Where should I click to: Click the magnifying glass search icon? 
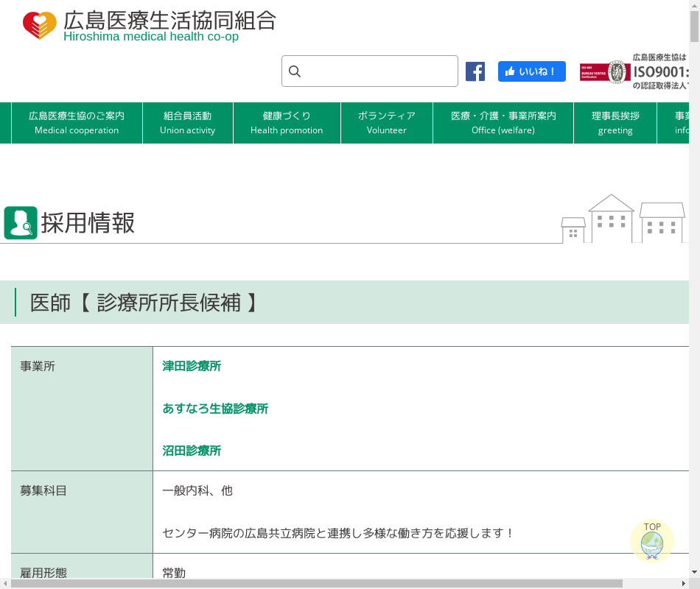(295, 71)
